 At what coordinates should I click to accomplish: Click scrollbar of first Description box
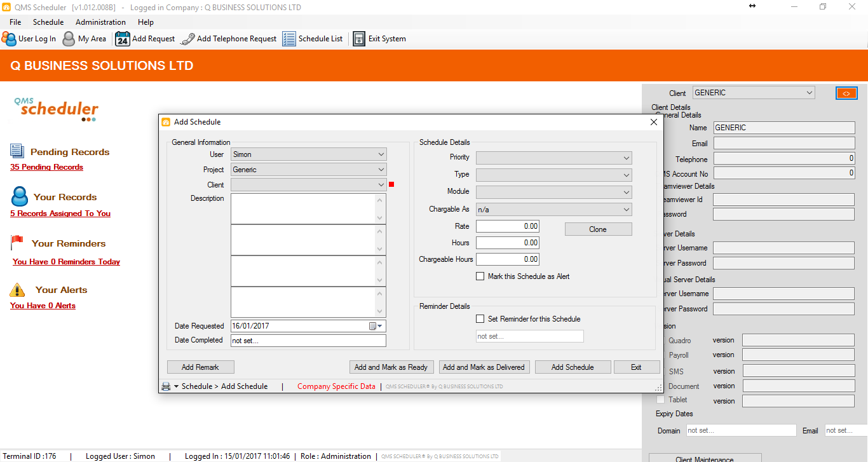pyautogui.click(x=381, y=209)
